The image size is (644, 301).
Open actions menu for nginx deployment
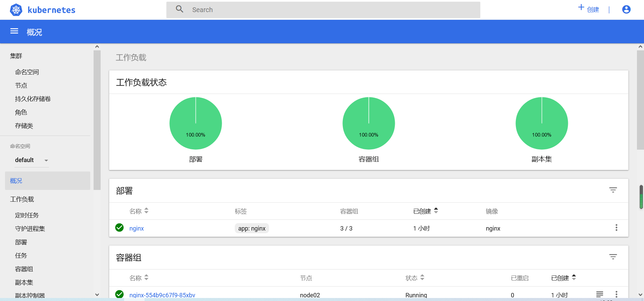click(616, 228)
